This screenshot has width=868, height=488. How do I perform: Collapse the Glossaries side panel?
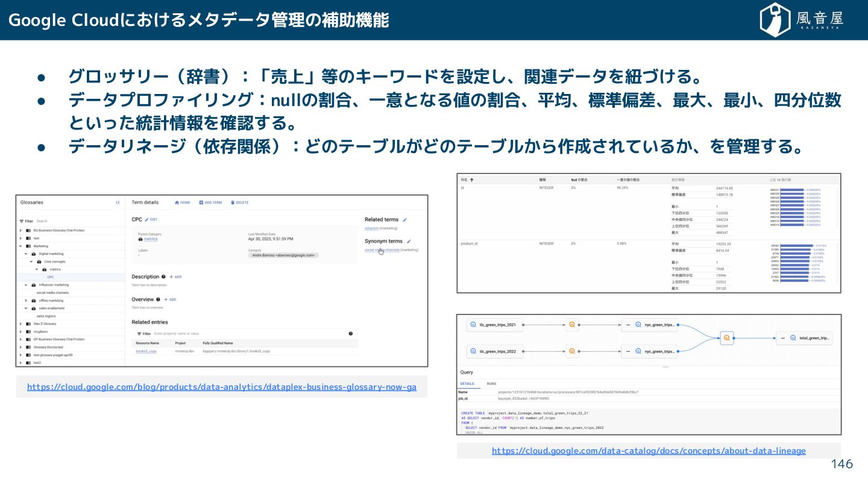click(118, 202)
